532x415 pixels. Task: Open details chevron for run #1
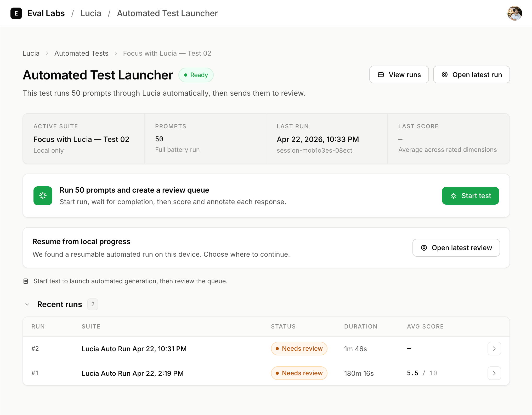[494, 373]
